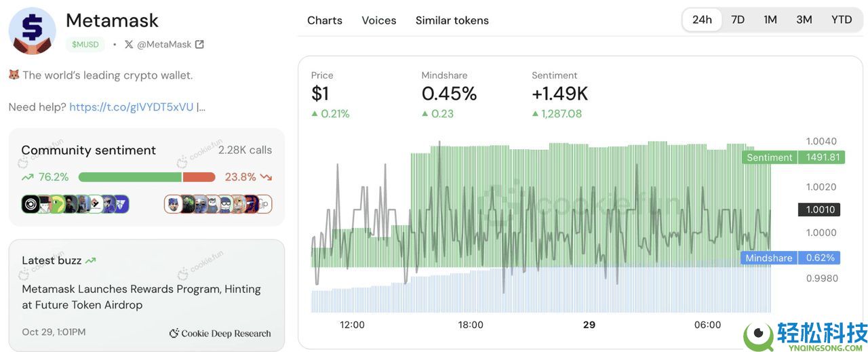Viewport: 868px width, 352px height.
Task: Toggle the blue Mindshare 0.62% series label
Action: [x=791, y=258]
